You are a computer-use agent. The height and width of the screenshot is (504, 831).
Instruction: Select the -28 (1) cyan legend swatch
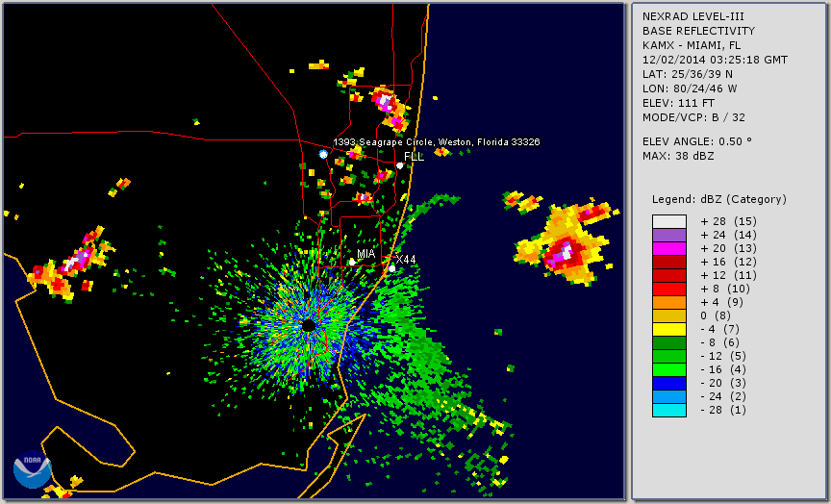pos(669,410)
